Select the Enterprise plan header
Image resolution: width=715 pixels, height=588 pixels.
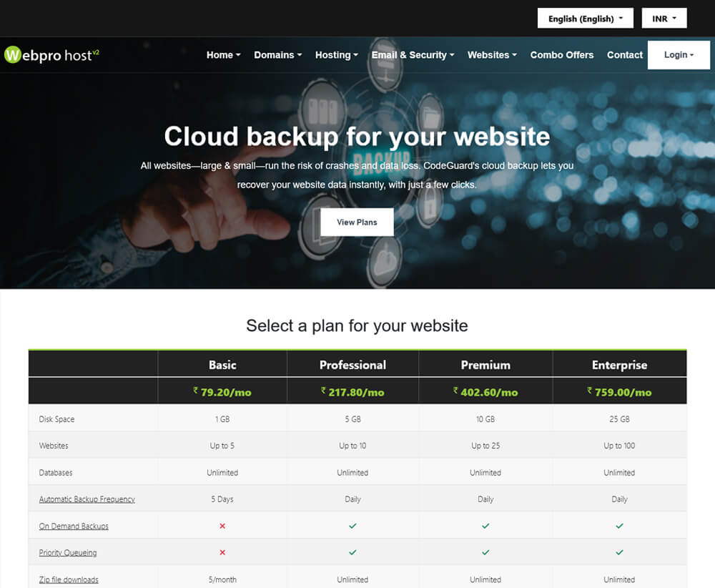coord(619,365)
